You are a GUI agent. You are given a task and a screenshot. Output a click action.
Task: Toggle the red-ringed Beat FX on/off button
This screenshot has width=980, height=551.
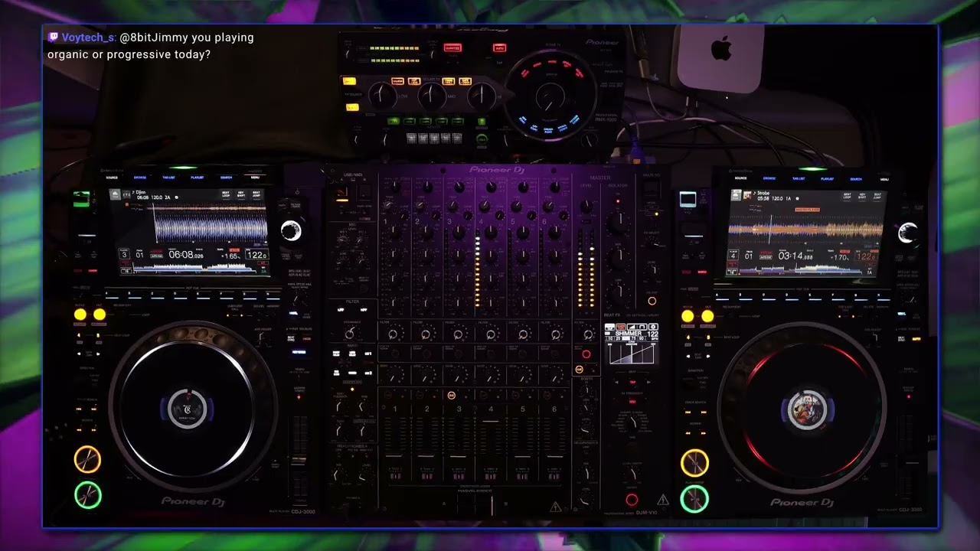point(632,500)
